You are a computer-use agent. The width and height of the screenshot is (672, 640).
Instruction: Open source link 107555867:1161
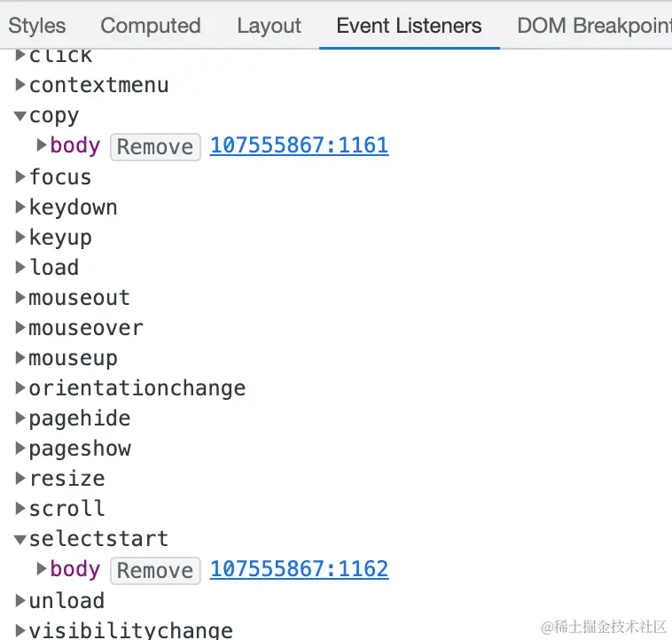point(299,145)
